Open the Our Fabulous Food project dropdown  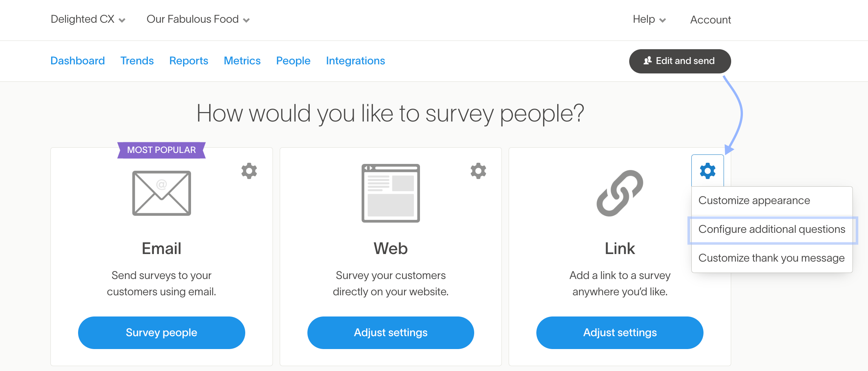198,19
